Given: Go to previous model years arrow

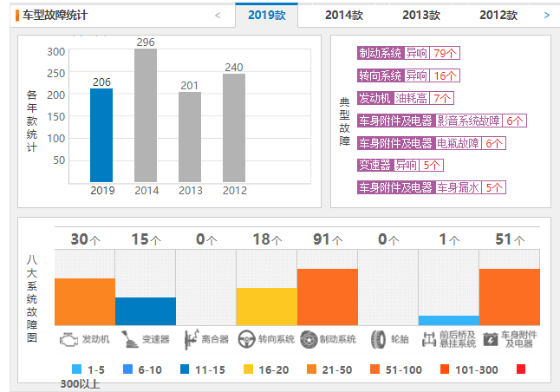Looking at the screenshot, I should click(x=218, y=15).
